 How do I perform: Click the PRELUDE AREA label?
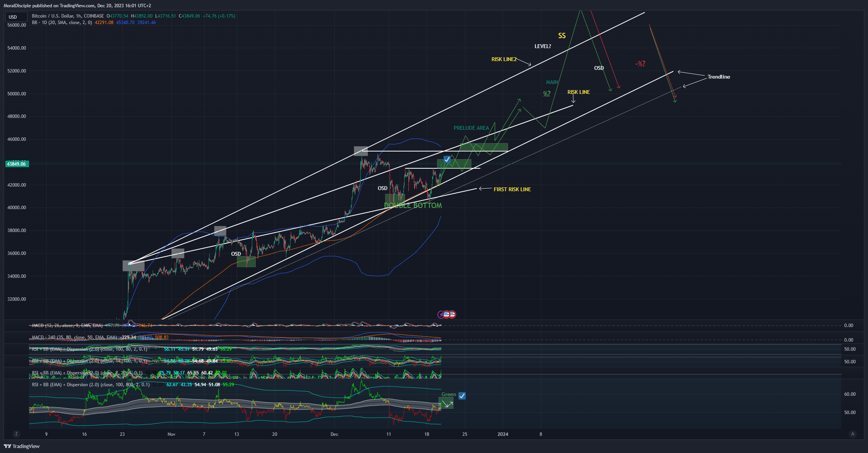(471, 128)
